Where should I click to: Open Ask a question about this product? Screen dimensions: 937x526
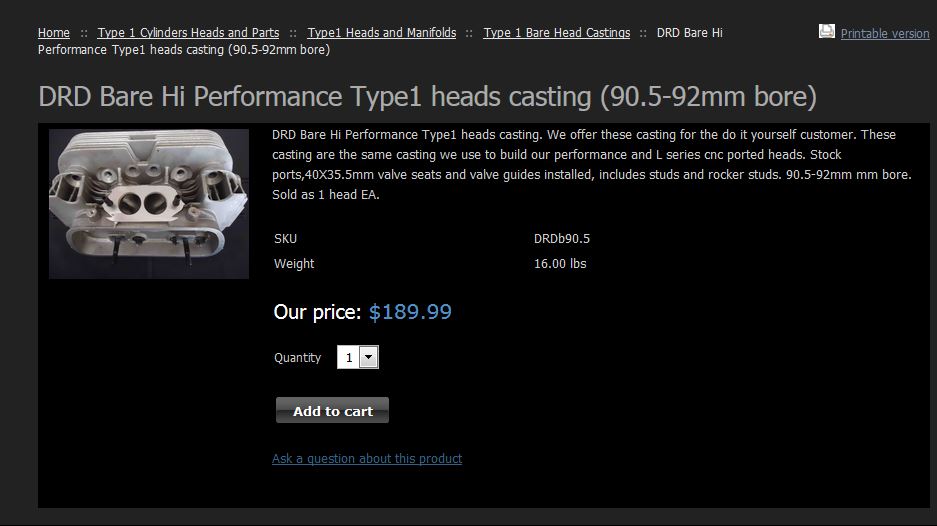(367, 459)
